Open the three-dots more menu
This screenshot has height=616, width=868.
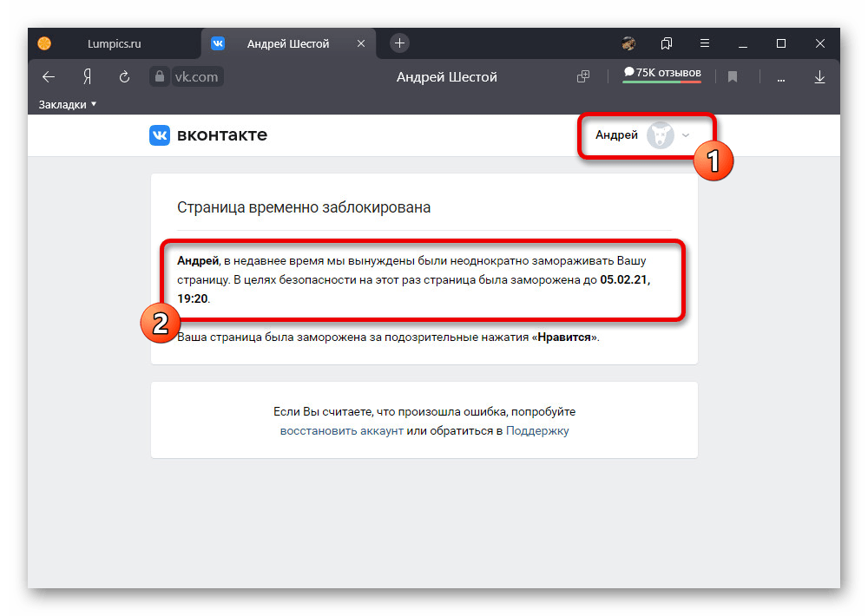click(780, 79)
